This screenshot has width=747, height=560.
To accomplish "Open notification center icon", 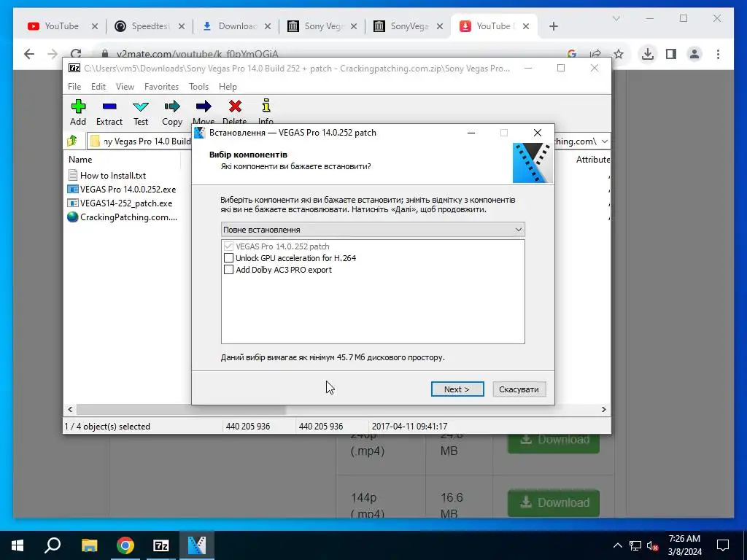I will pyautogui.click(x=723, y=545).
